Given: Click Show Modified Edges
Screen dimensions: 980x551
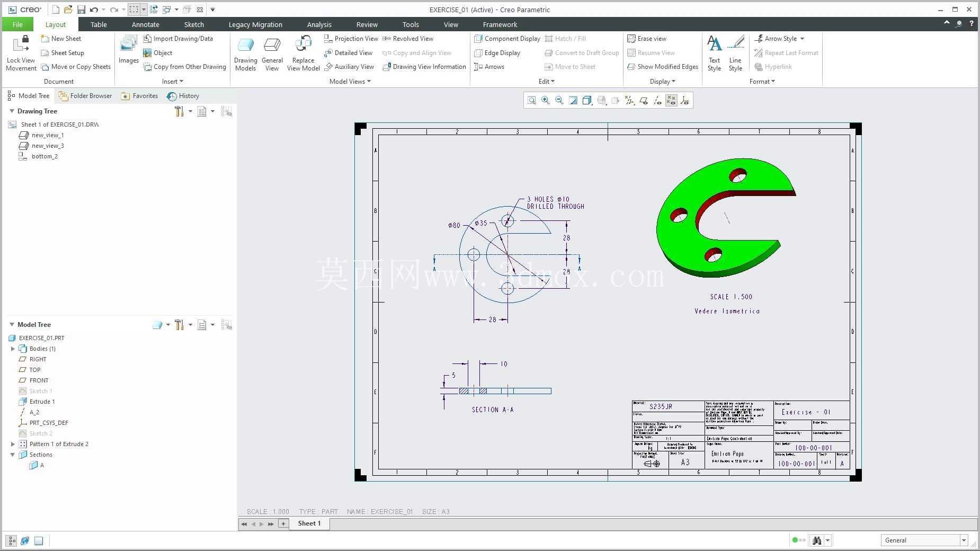Looking at the screenshot, I should click(x=663, y=67).
